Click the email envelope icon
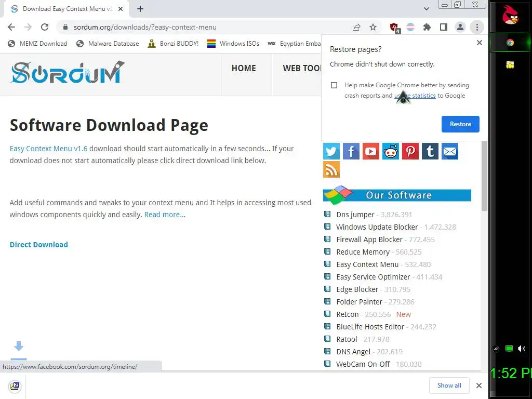 (x=450, y=151)
